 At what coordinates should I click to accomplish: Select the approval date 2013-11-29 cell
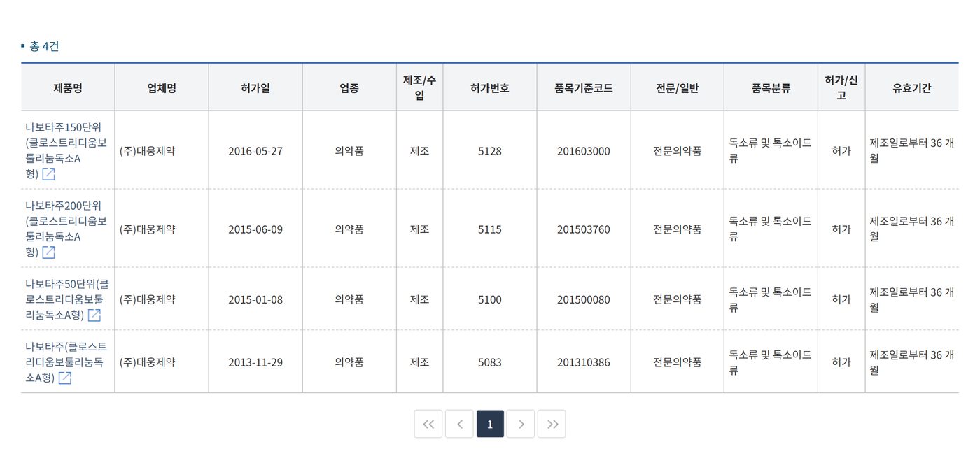[255, 363]
